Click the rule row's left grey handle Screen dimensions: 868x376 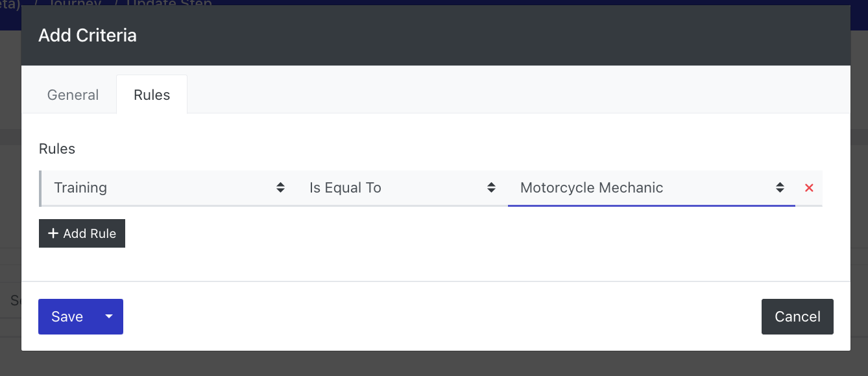[40, 188]
